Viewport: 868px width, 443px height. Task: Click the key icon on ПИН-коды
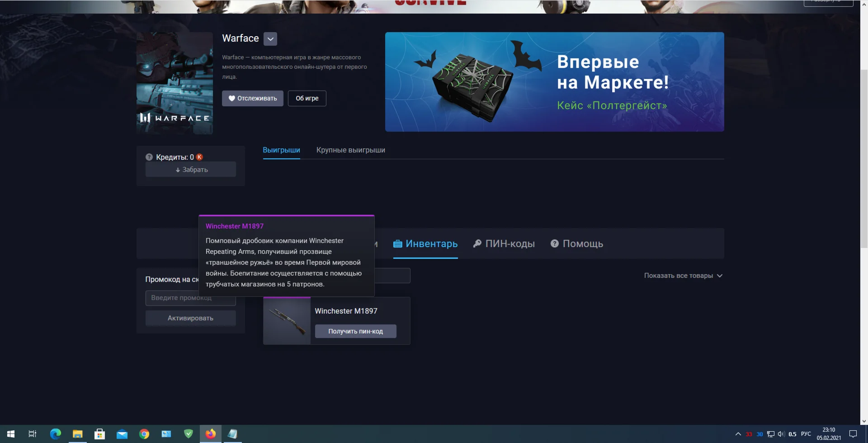click(477, 244)
